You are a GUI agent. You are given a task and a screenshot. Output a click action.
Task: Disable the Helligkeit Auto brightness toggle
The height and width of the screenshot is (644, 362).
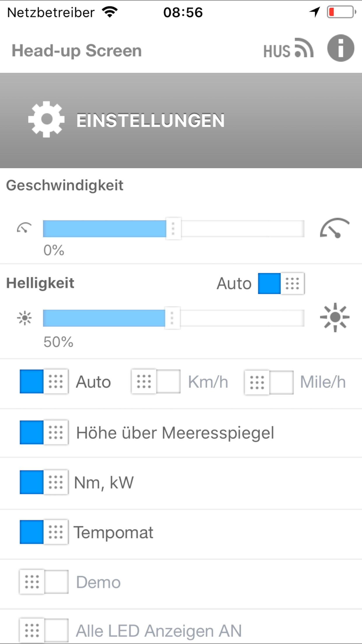pyautogui.click(x=281, y=283)
